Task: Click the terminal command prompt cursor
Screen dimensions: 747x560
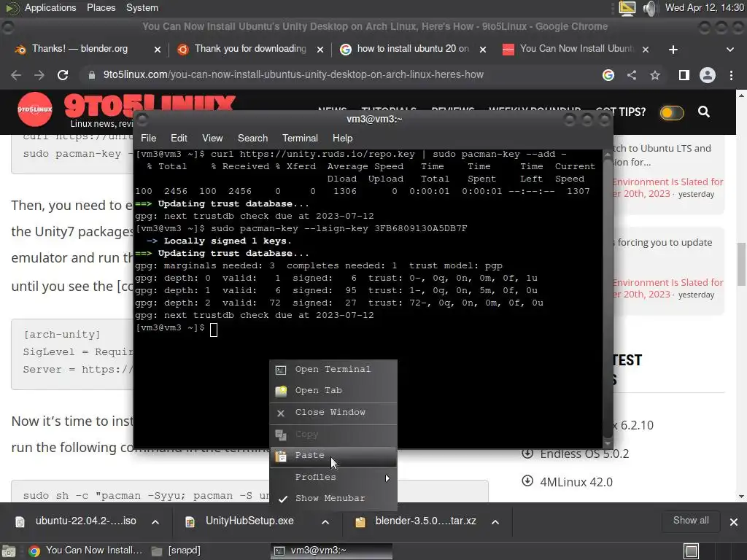Action: (x=214, y=329)
